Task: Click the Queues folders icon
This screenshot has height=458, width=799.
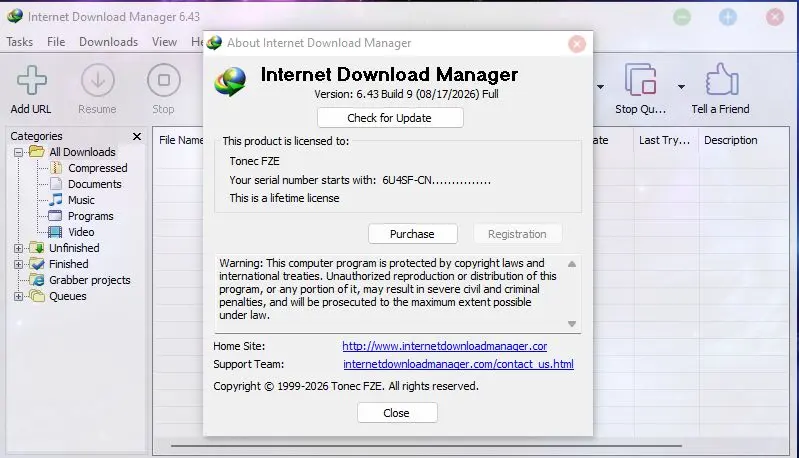Action: click(x=37, y=295)
